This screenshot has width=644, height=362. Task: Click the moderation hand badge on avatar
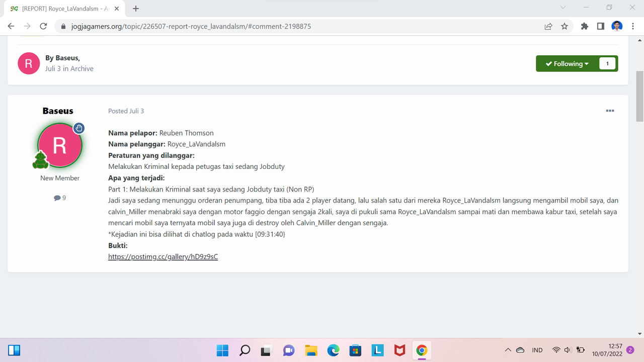point(78,128)
